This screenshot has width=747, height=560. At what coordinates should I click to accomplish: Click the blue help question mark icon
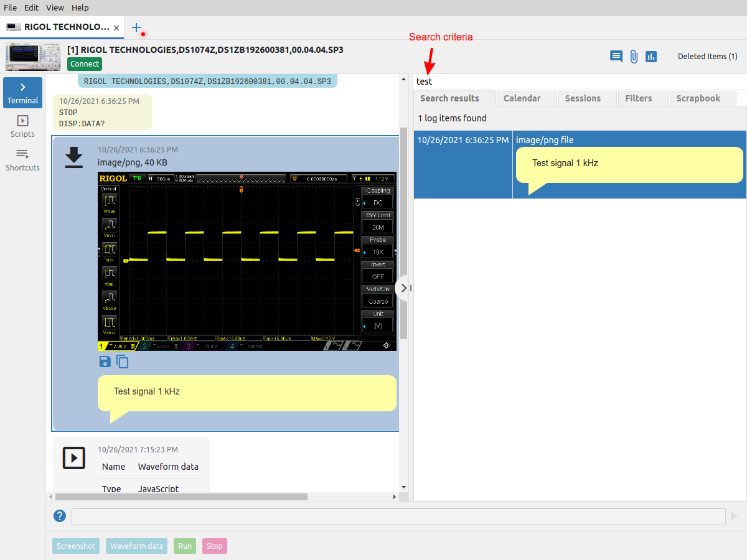[60, 516]
